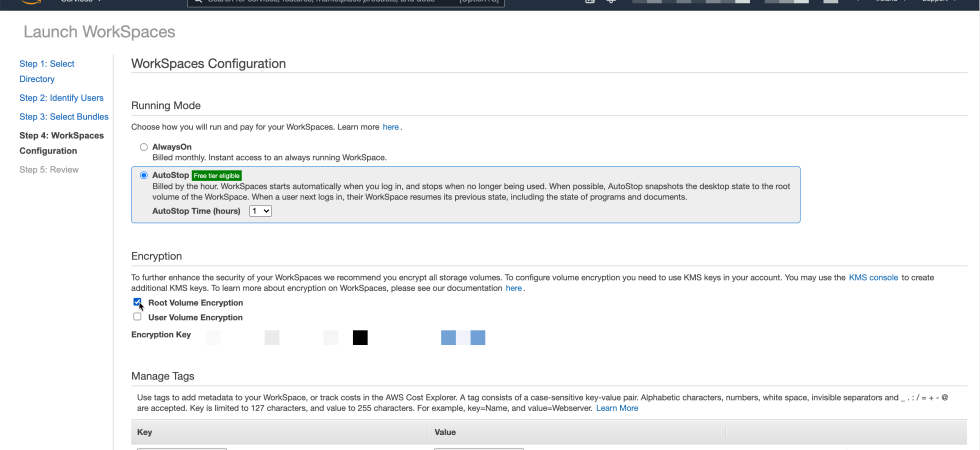Open the AutoStop Time (hours) dropdown
The height and width of the screenshot is (450, 980).
pos(260,211)
